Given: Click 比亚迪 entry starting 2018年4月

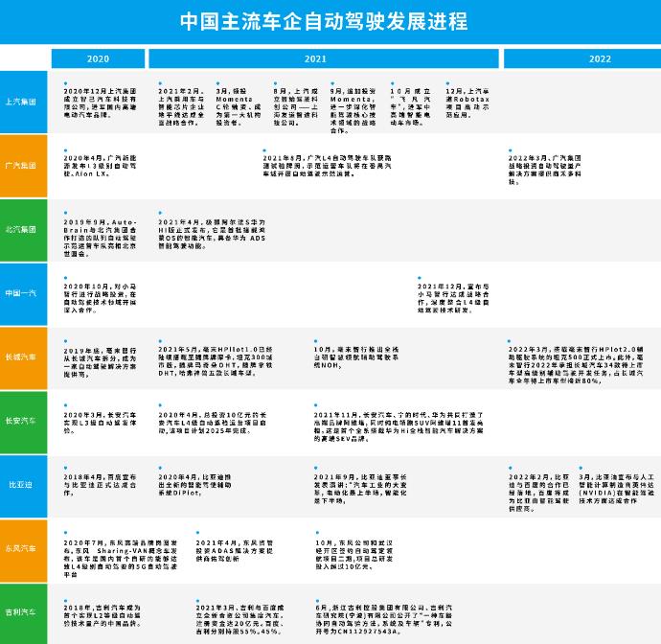Looking at the screenshot, I should 100,485.
